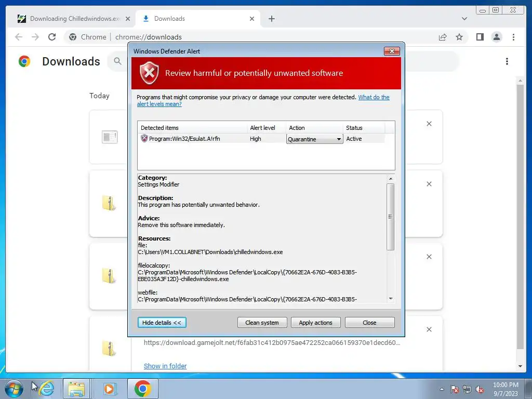The width and height of the screenshot is (532, 399).
Task: Bookmark this tab with the star icon
Action: (459, 37)
